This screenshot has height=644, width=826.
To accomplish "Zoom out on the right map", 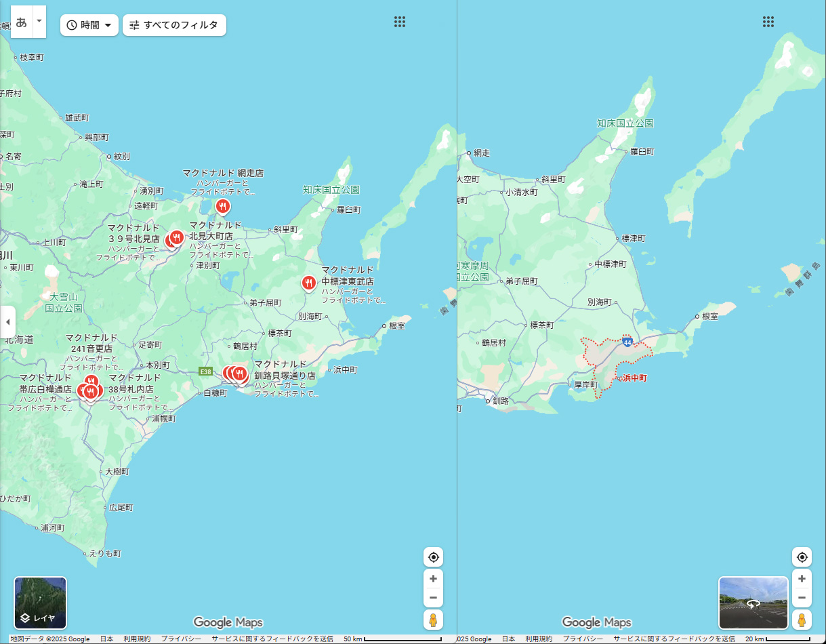I will (802, 598).
